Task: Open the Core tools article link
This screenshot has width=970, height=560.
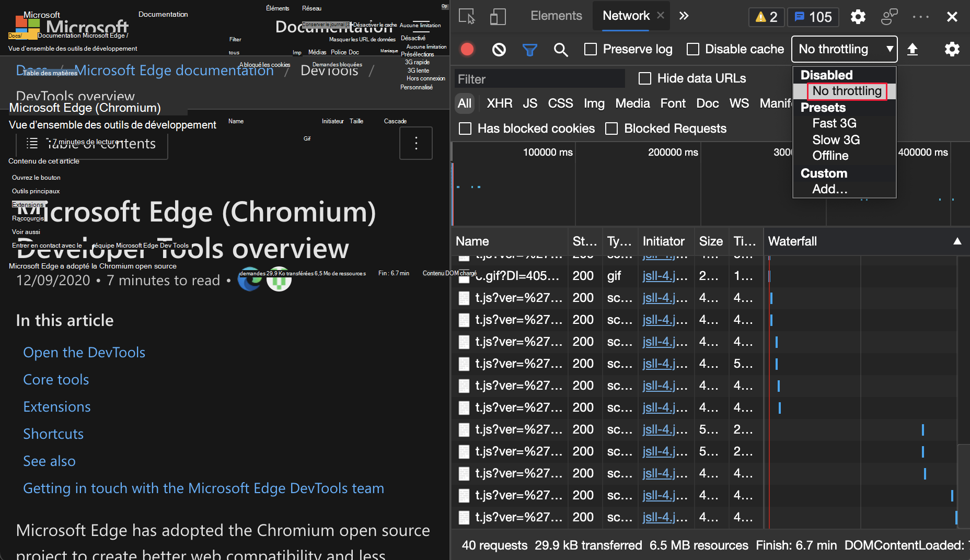Action: point(56,380)
